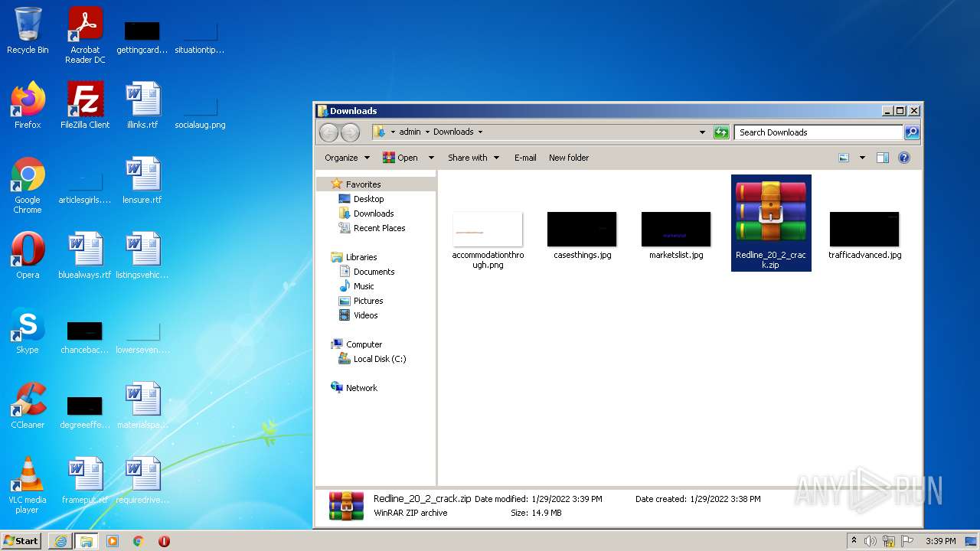The width and height of the screenshot is (980, 551).
Task: Open Internet Explorer from the taskbar
Action: pos(60,541)
